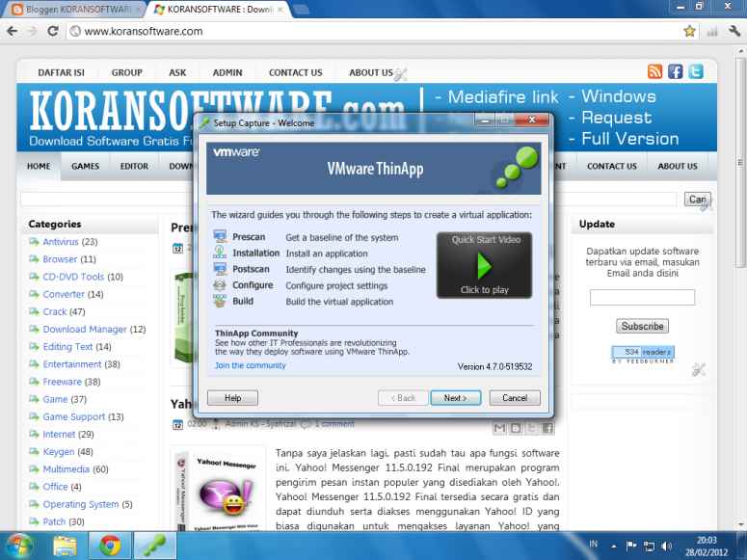Open the Keygen category
The image size is (747, 560).
coord(59,452)
